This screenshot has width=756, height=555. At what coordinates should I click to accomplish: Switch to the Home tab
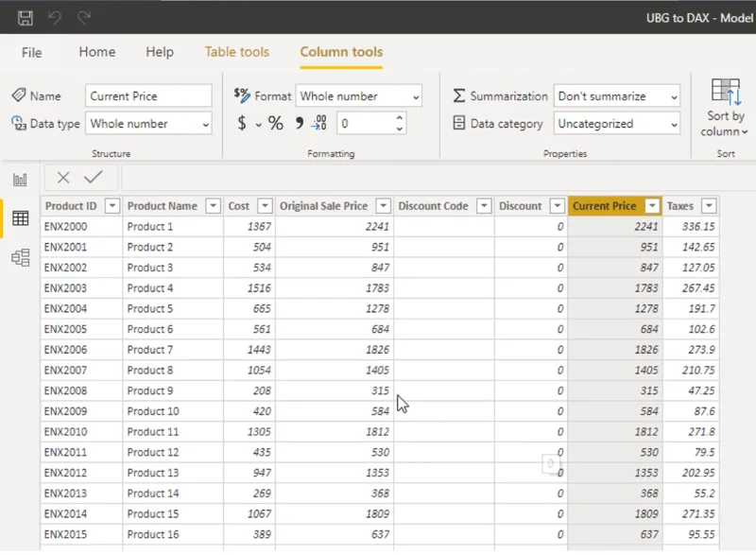point(97,52)
